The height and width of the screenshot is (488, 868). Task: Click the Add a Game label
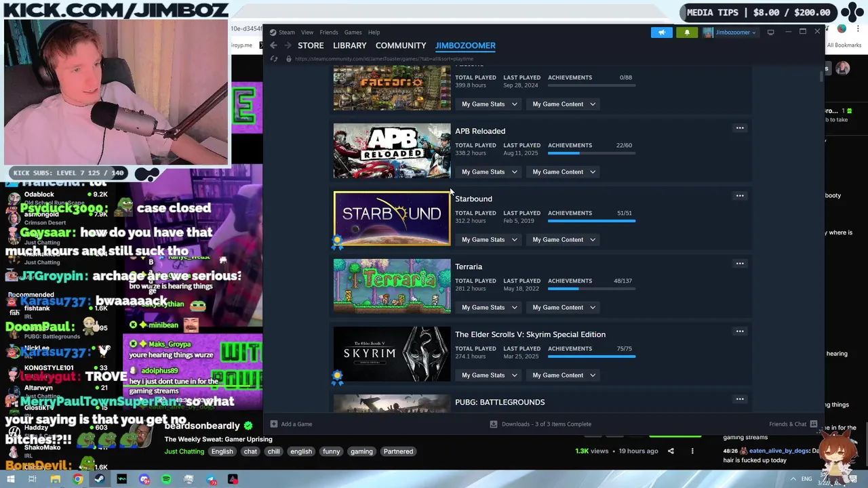pos(296,424)
